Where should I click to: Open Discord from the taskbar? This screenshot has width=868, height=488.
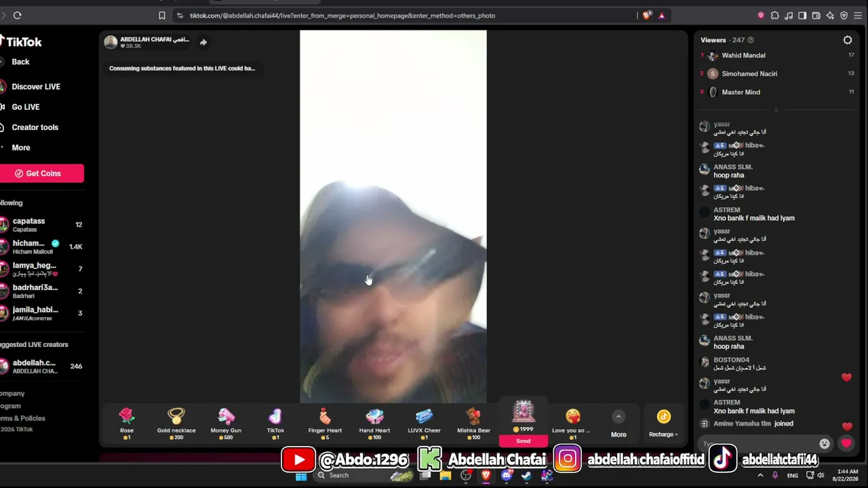coord(507,476)
